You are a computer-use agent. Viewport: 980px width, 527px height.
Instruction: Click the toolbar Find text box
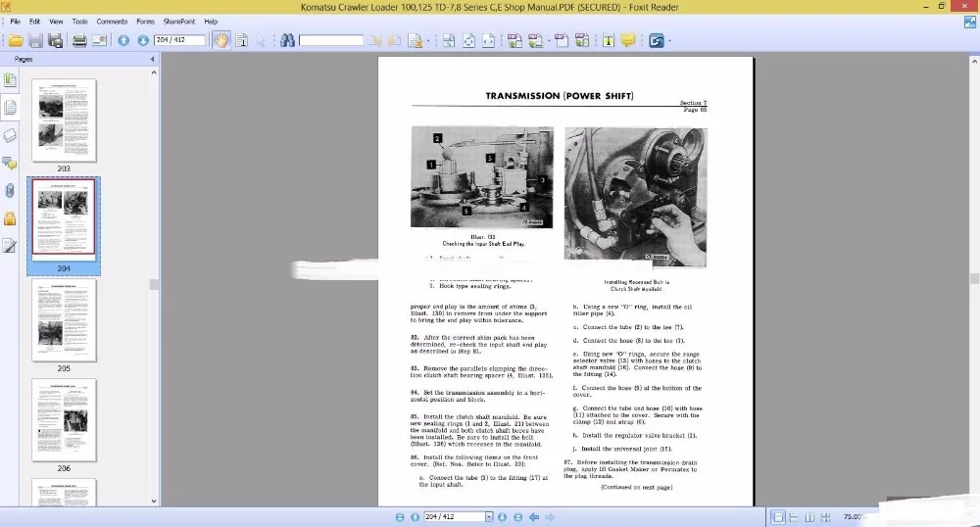[x=331, y=40]
